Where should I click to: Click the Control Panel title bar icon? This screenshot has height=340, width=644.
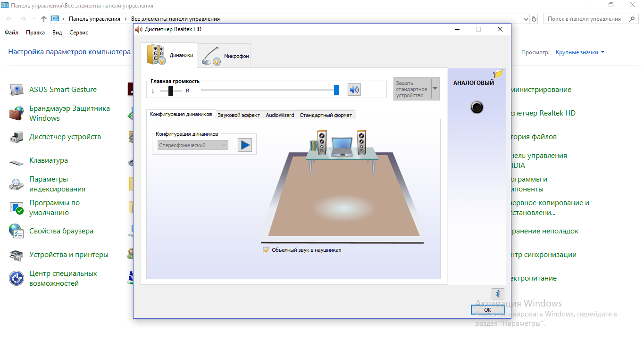pyautogui.click(x=5, y=5)
